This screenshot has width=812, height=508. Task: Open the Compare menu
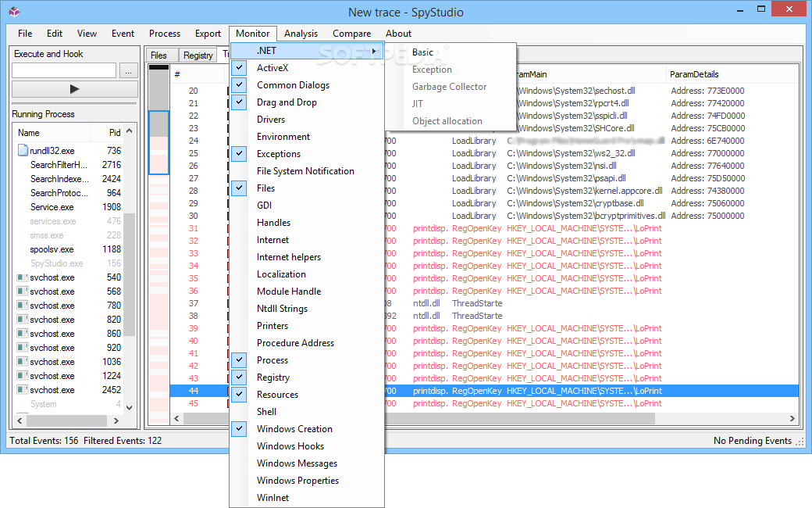pyautogui.click(x=351, y=33)
